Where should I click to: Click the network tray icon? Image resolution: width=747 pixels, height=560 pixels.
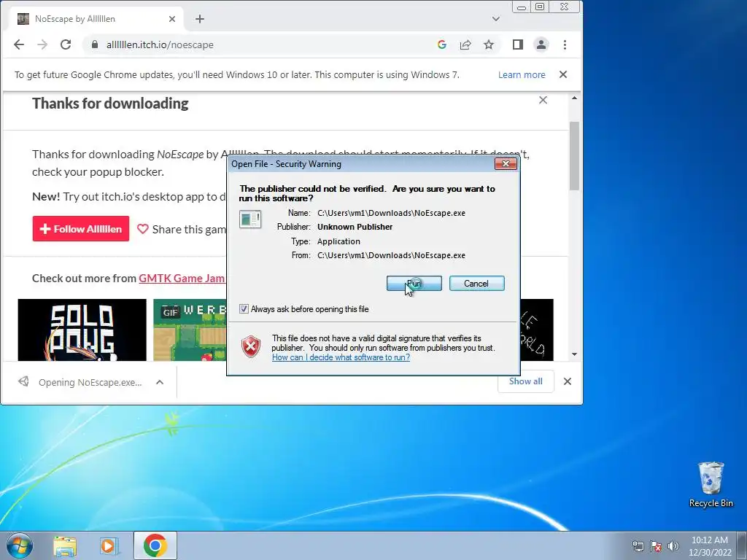638,546
